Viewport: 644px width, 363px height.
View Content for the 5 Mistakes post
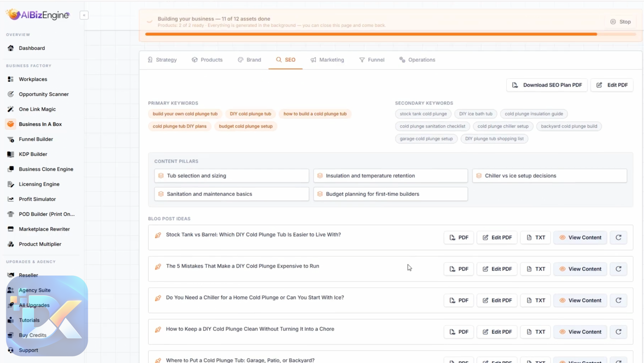coord(580,269)
